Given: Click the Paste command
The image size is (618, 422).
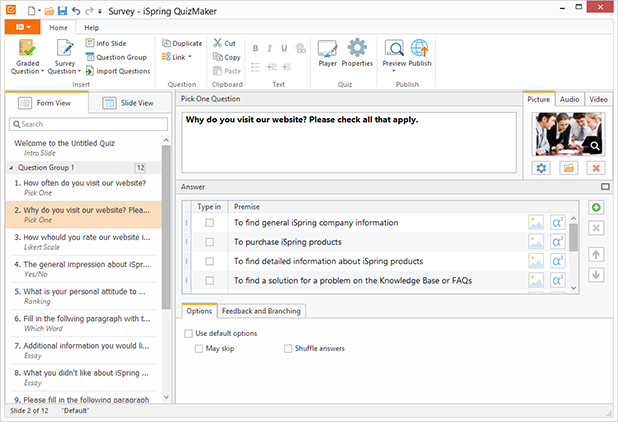Looking at the screenshot, I should [x=227, y=71].
